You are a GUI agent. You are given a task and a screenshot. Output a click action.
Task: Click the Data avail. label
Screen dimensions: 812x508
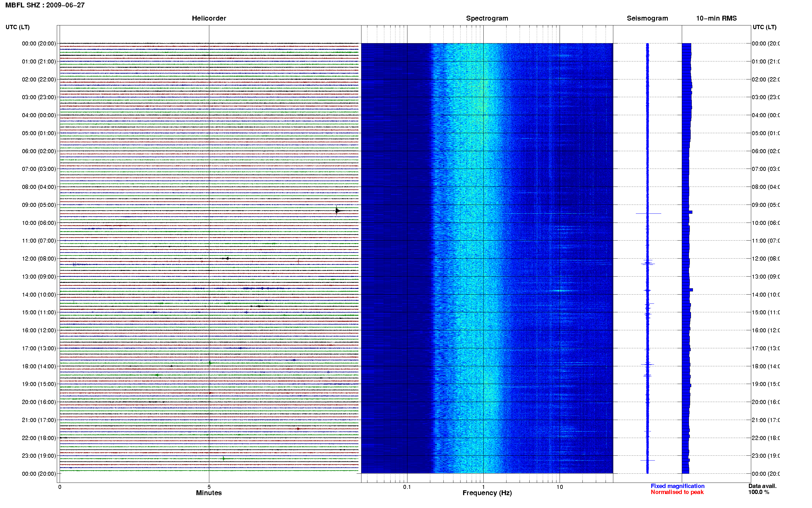(x=762, y=486)
